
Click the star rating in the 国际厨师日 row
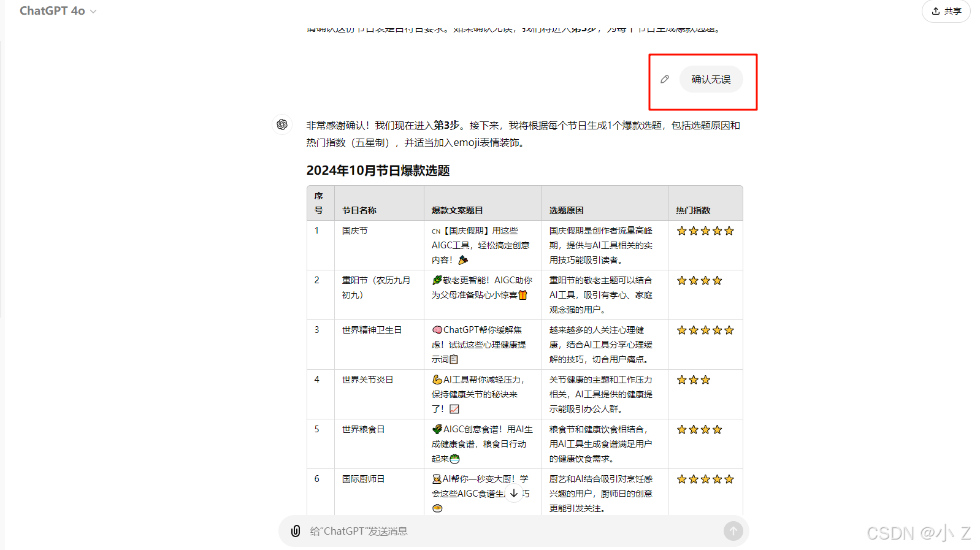click(x=705, y=479)
